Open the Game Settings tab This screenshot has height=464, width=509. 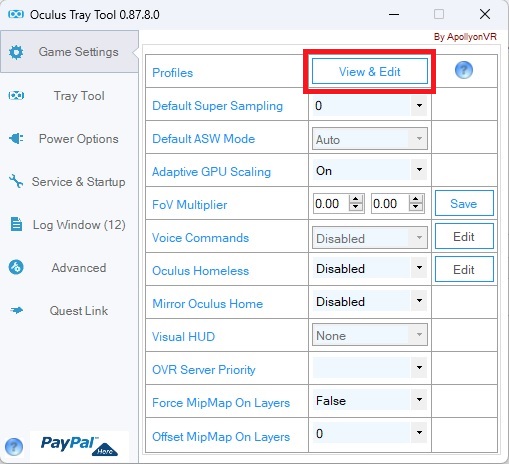(x=69, y=52)
